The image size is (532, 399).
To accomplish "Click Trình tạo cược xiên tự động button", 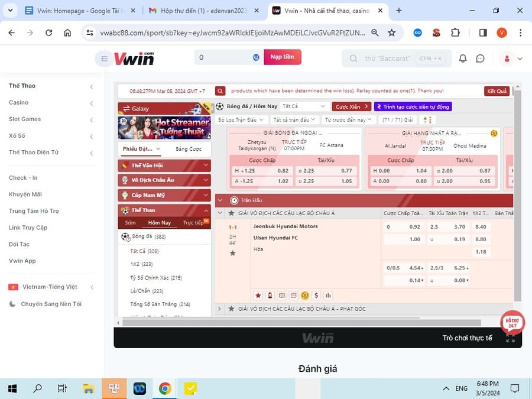I will (413, 106).
